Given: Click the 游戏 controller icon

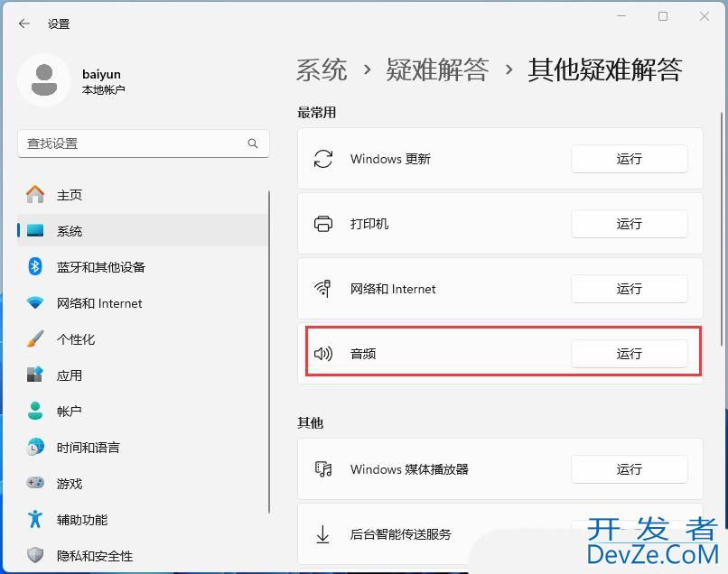Looking at the screenshot, I should pyautogui.click(x=35, y=483).
